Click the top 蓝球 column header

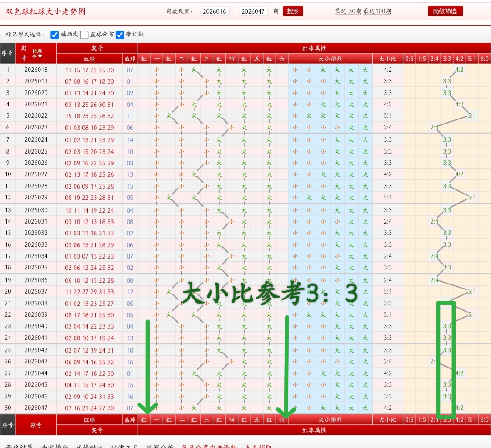point(130,59)
